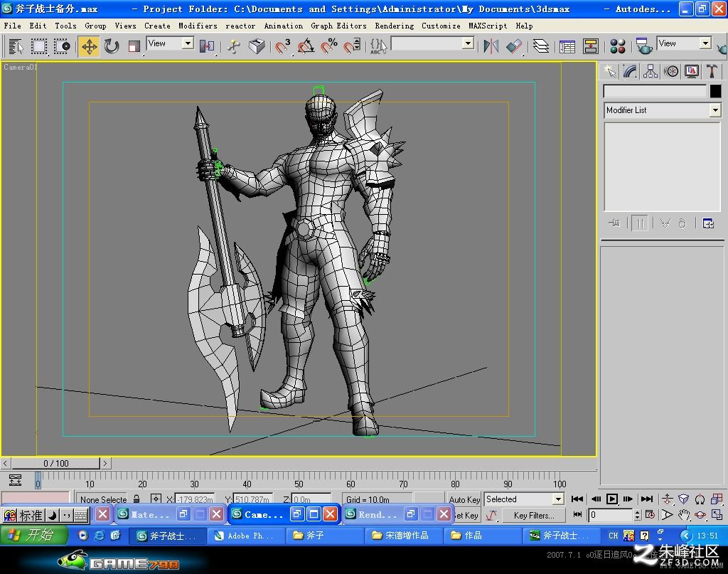The image size is (728, 574).
Task: Open the MAXScript menu
Action: tap(488, 26)
